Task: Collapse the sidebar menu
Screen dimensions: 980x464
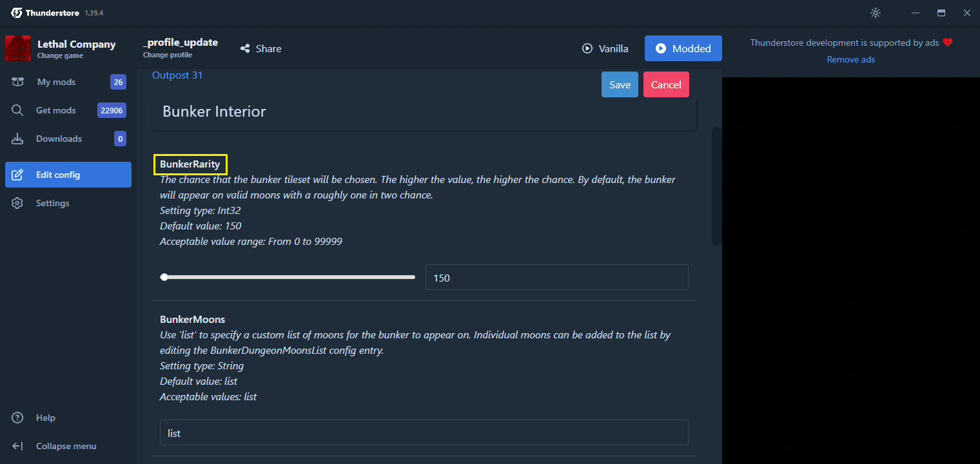Action: 68,446
